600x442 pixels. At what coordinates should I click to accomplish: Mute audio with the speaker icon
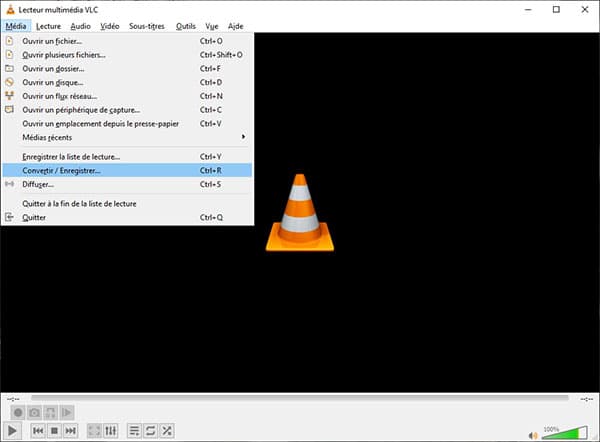(533, 435)
